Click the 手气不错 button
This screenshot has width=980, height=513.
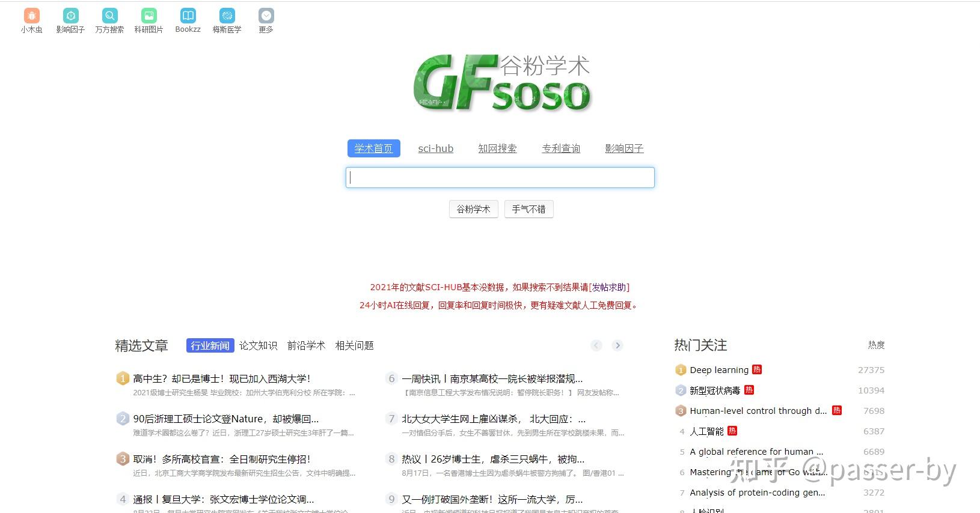click(x=529, y=209)
